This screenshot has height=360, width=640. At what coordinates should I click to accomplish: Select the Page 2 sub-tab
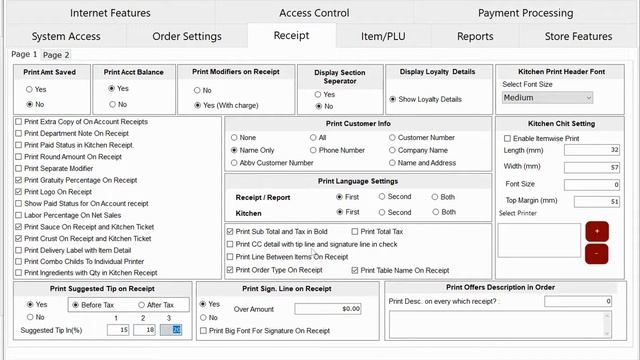coord(56,55)
